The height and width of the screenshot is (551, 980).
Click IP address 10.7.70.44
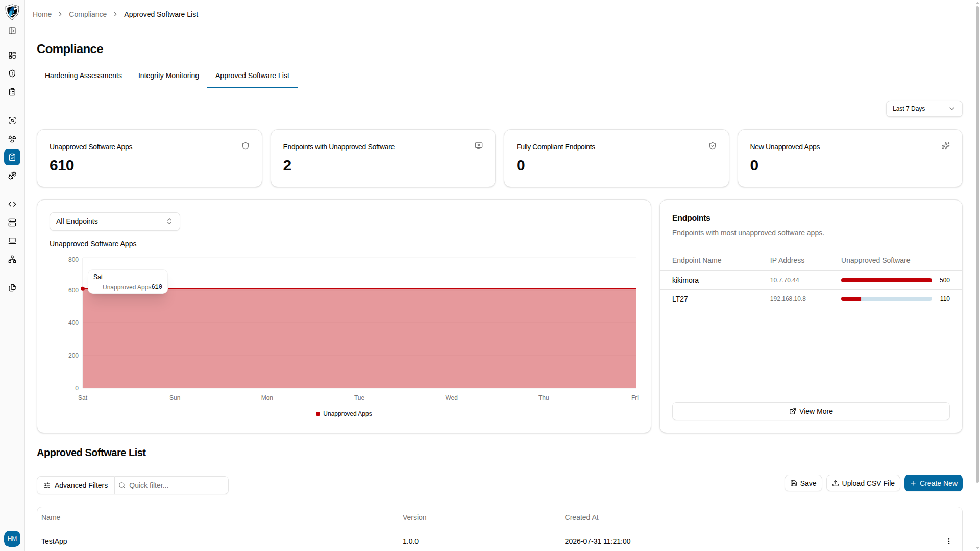tap(785, 280)
